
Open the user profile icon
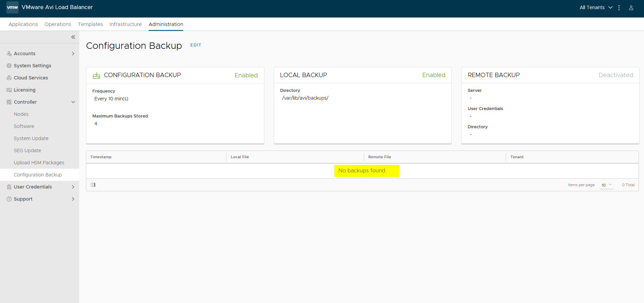coord(631,8)
